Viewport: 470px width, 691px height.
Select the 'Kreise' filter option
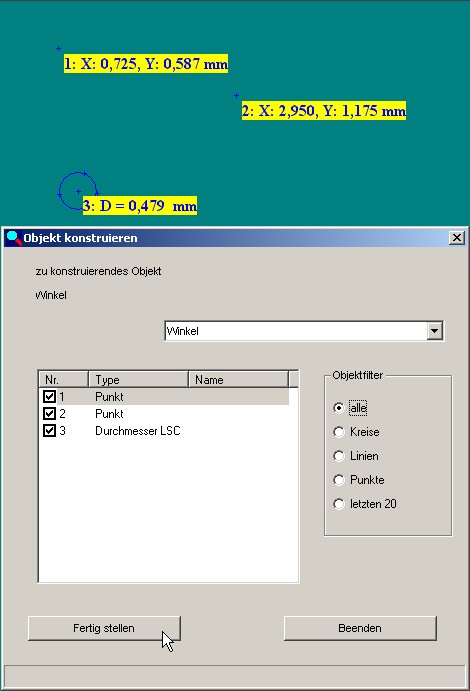(339, 432)
